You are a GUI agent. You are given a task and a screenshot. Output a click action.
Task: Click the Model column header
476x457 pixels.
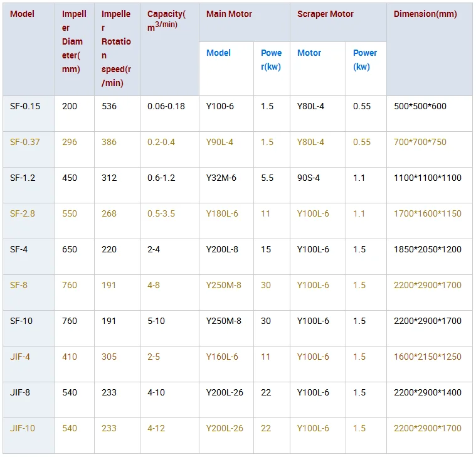[22, 14]
